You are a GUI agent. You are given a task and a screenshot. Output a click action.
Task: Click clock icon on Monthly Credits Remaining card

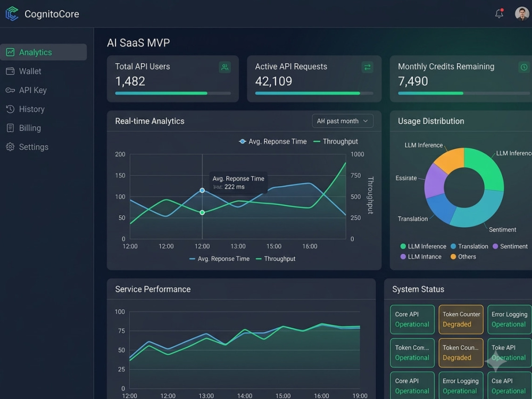point(524,67)
